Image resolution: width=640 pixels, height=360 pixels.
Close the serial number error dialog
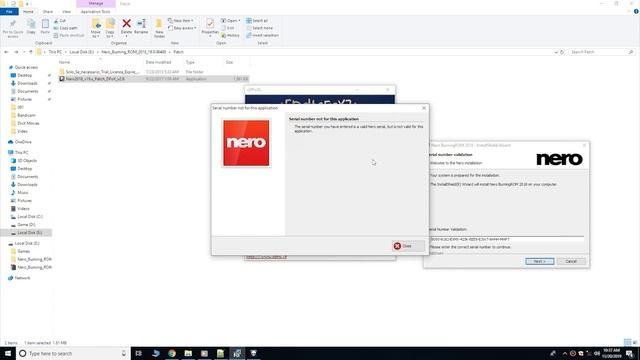point(408,246)
